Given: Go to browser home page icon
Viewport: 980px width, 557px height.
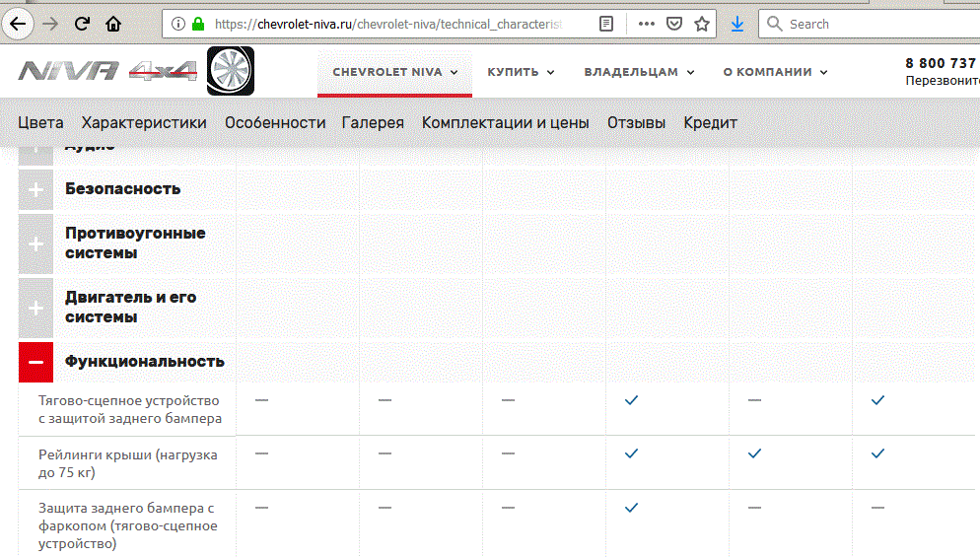Looking at the screenshot, I should tap(114, 24).
